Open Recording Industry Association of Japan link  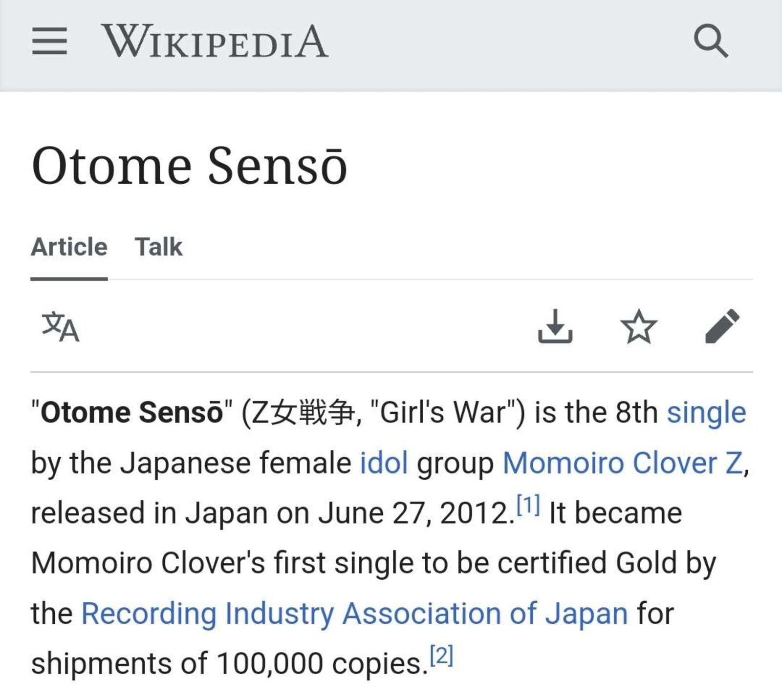point(354,613)
